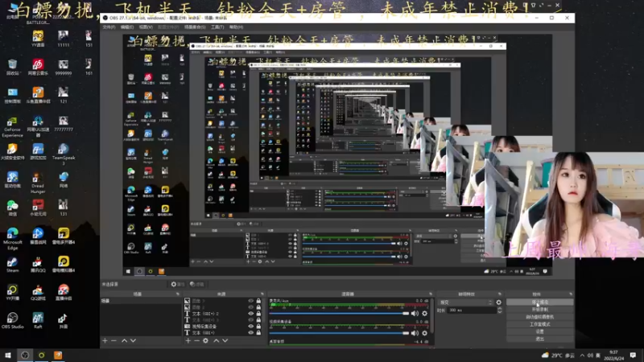Screen dimensions: 644x362
Task: Pop out the 来源 dock via header icon
Action: (x=262, y=294)
